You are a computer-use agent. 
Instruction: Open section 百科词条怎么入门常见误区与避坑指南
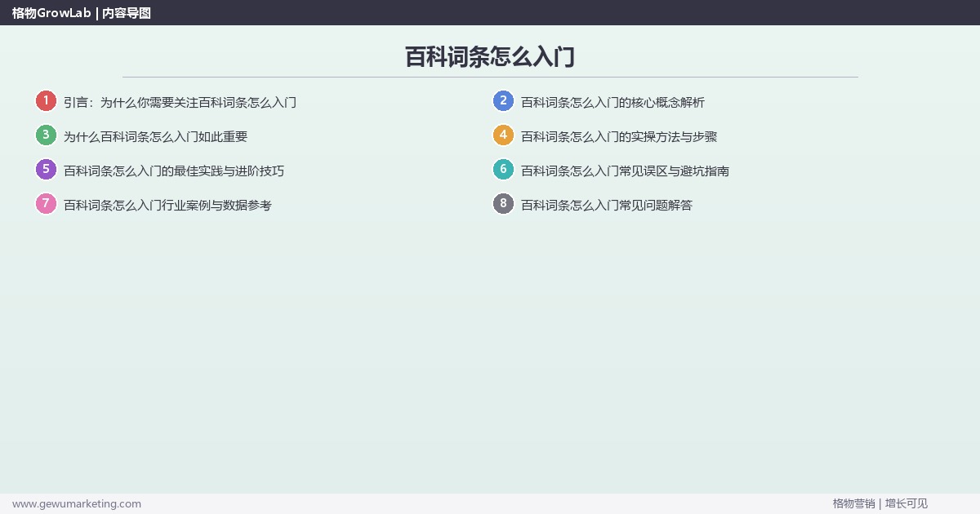pos(625,171)
